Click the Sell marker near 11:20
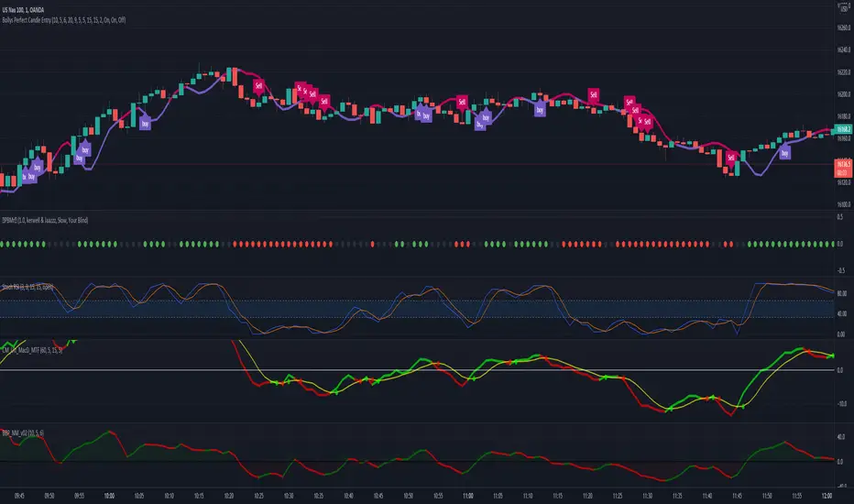Screen dimensions: 854x504 593,94
